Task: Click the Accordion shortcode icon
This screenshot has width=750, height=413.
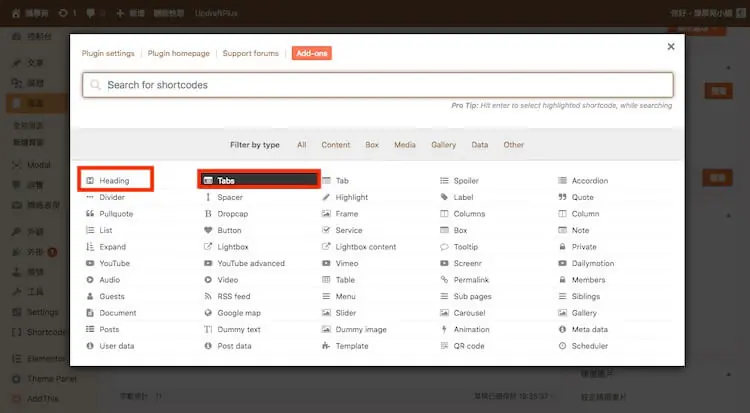Action: (562, 180)
